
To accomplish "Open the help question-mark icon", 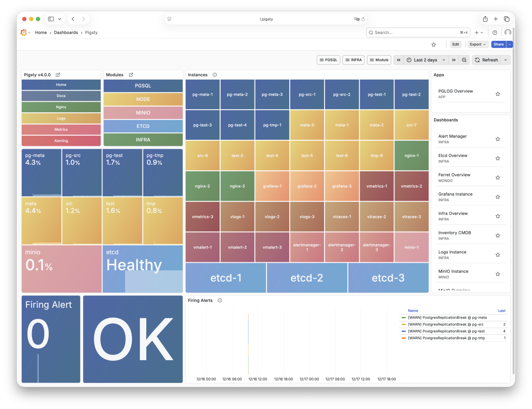I will click(495, 32).
